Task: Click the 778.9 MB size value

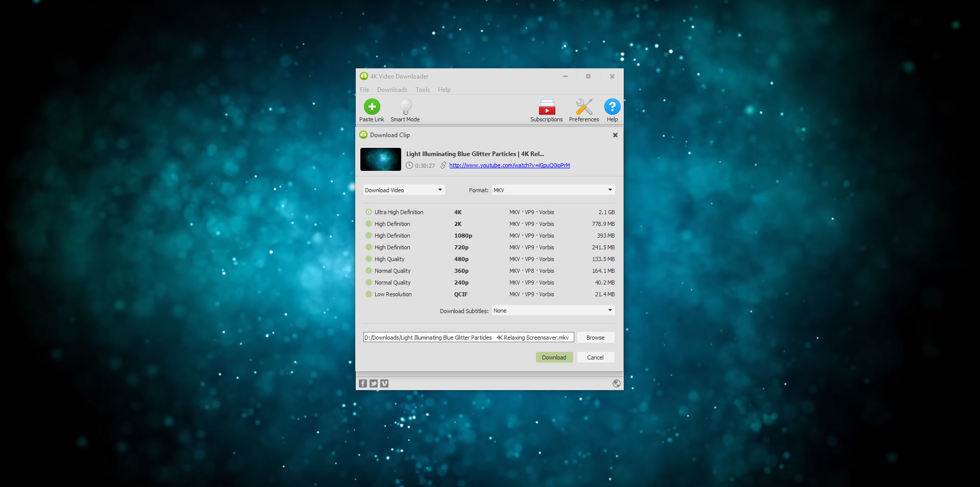Action: click(603, 224)
